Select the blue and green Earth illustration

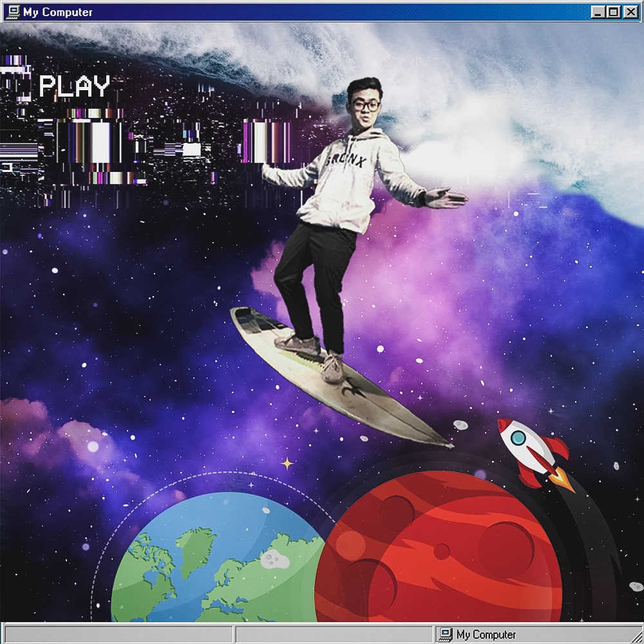click(218, 558)
